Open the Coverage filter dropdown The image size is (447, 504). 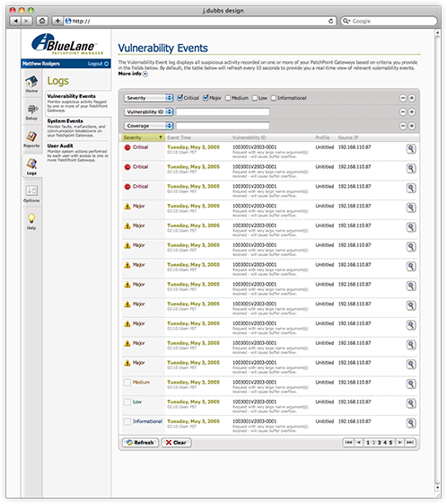click(149, 126)
